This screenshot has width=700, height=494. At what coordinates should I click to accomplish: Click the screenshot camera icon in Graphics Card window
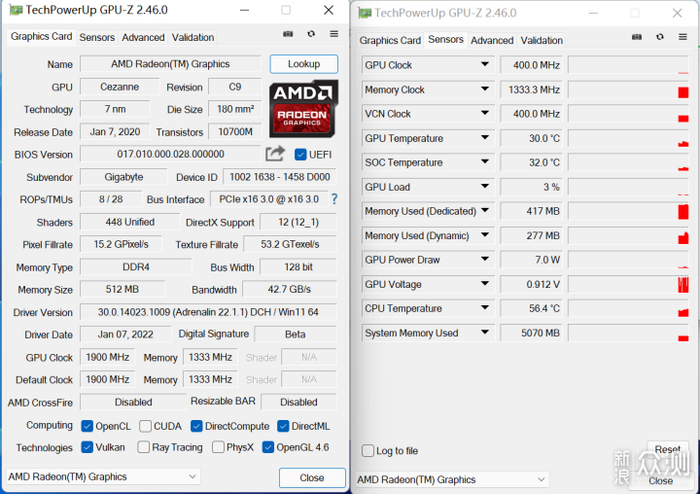tap(288, 34)
